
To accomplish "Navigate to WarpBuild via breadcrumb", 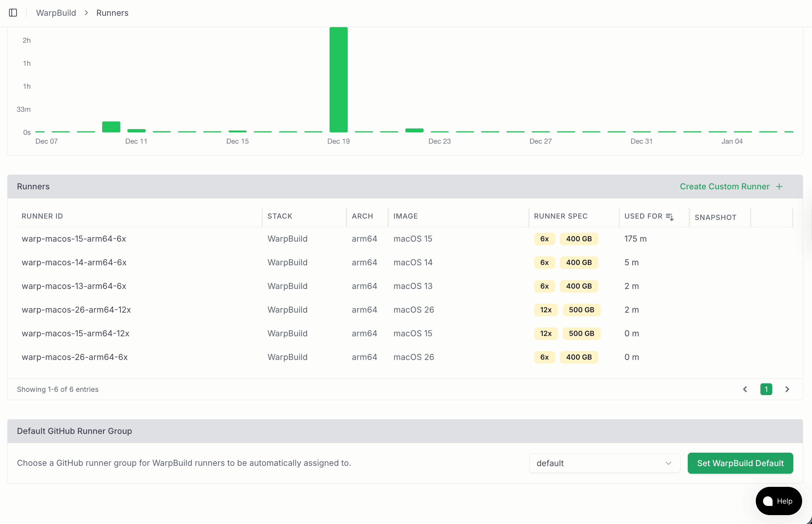I will point(56,12).
